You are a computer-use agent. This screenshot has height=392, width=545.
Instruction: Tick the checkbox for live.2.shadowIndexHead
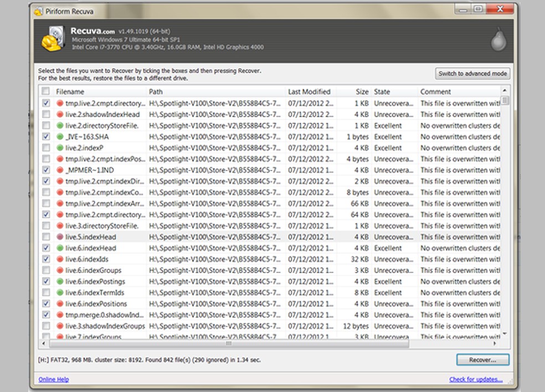coord(45,114)
